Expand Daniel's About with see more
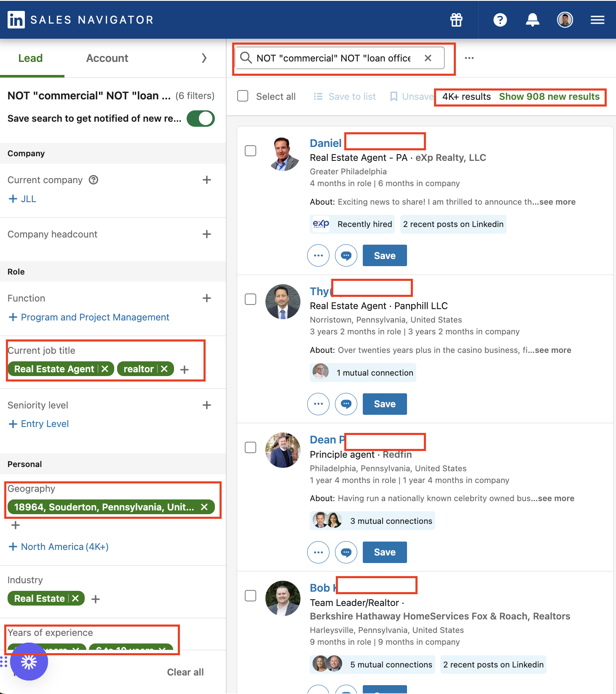This screenshot has width=616, height=694. [x=557, y=202]
